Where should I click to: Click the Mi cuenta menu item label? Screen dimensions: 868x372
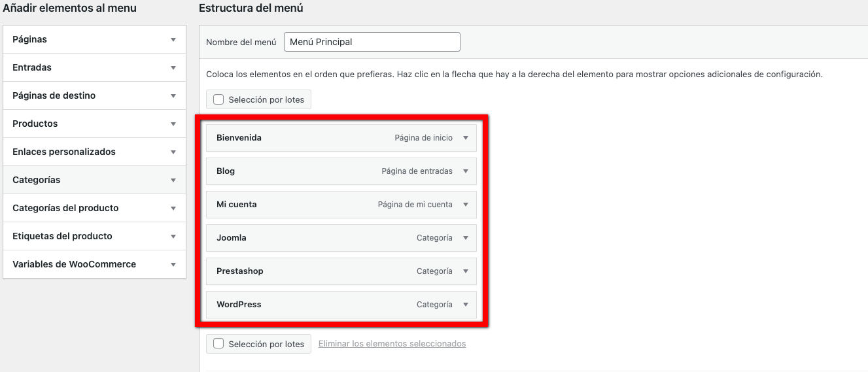tap(237, 205)
